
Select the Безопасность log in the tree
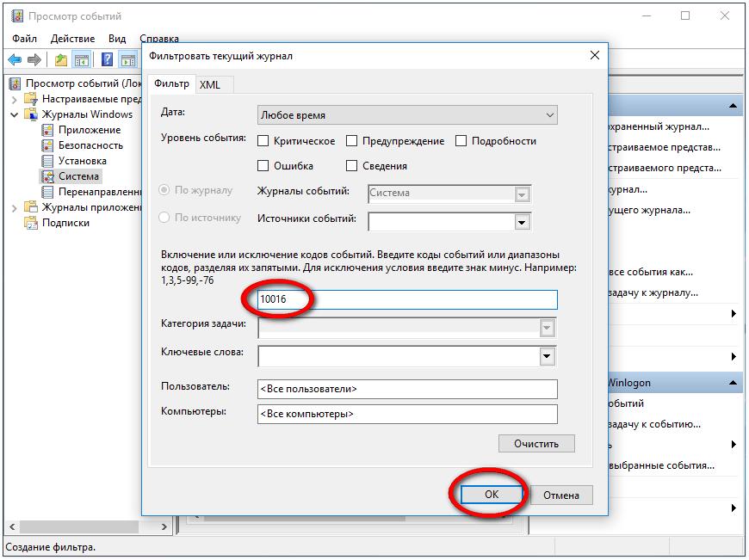coord(90,145)
